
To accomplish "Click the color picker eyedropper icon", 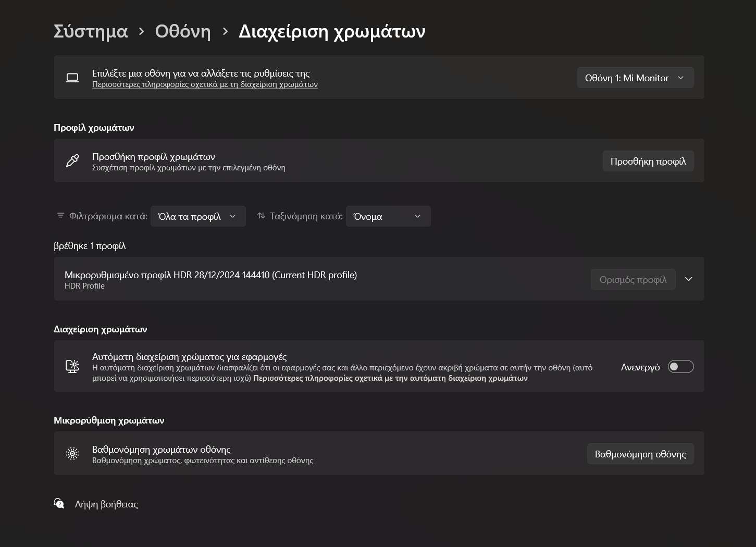I will (72, 160).
